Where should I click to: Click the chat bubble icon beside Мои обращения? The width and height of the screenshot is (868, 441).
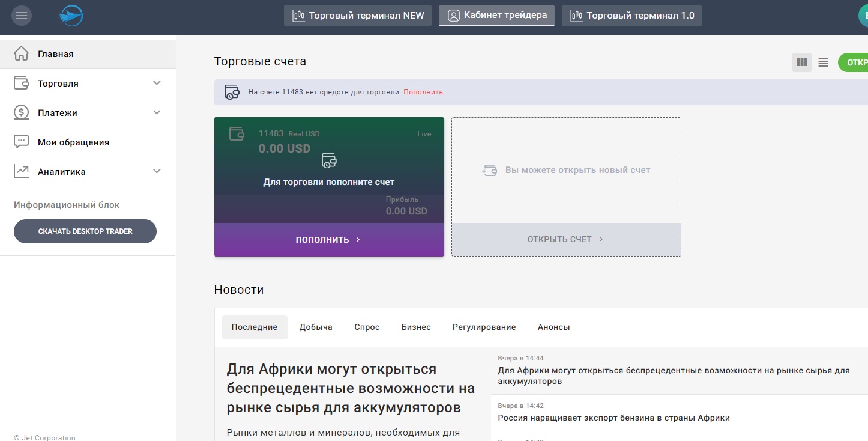pos(21,142)
